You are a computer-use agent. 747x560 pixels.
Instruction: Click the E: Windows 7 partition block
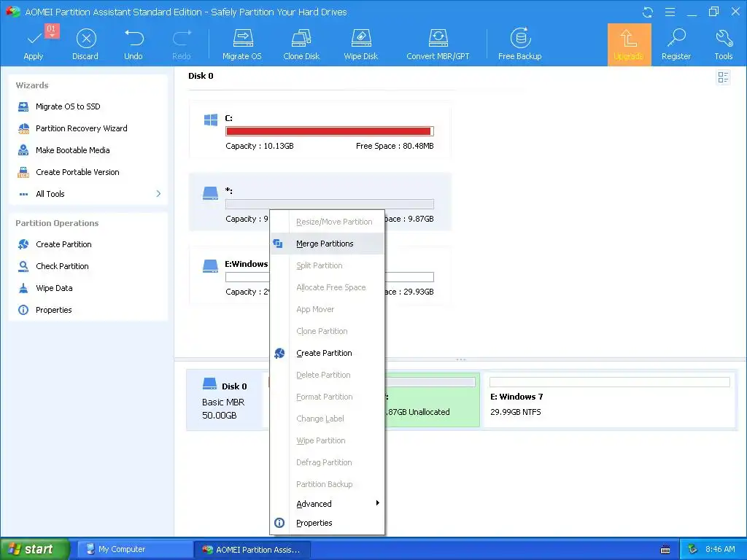(x=609, y=399)
